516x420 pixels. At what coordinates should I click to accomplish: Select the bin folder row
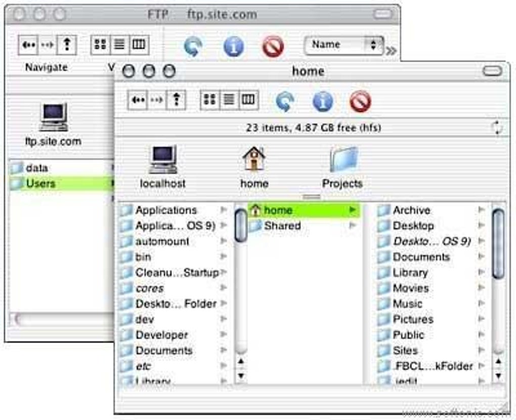pos(175,257)
